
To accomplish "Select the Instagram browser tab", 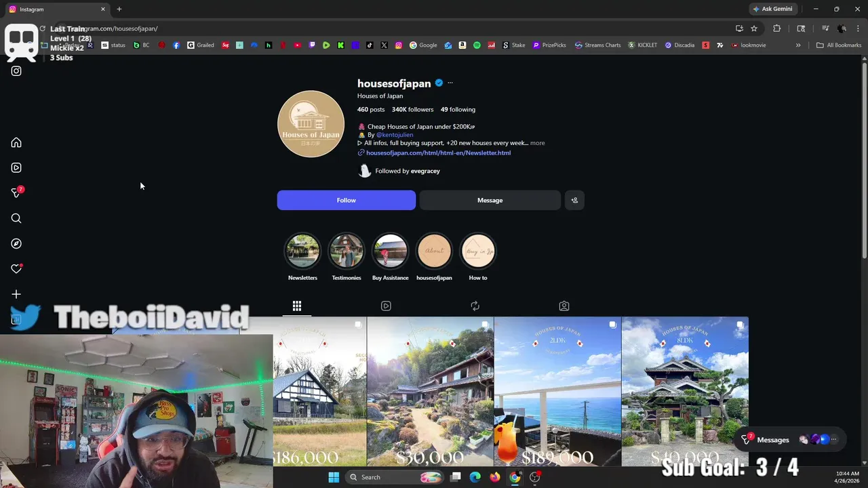I will pyautogui.click(x=57, y=9).
